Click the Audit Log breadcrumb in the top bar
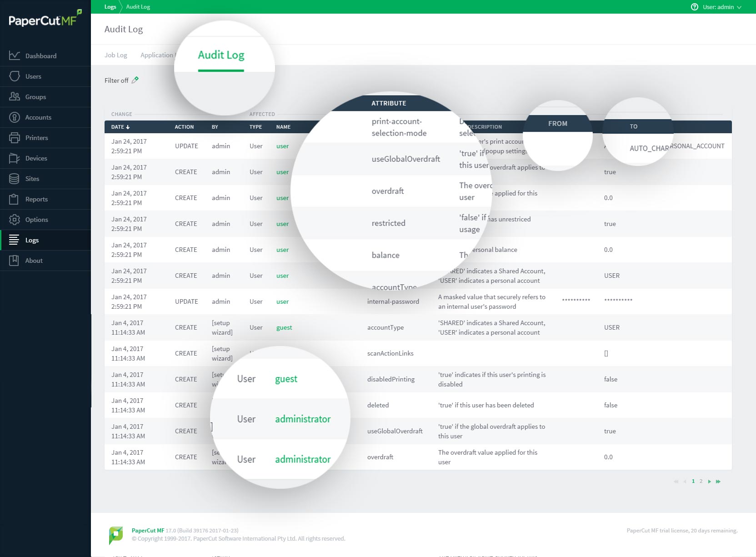The height and width of the screenshot is (557, 756). [138, 7]
